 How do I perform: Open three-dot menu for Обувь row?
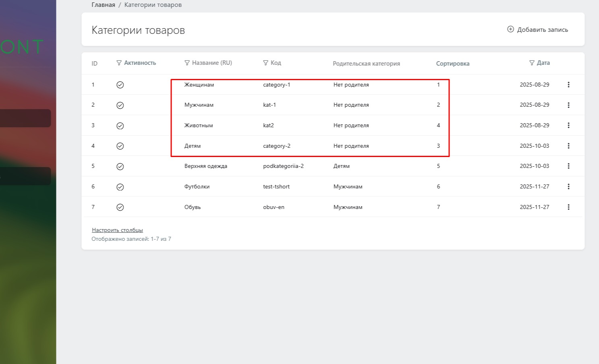(568, 207)
